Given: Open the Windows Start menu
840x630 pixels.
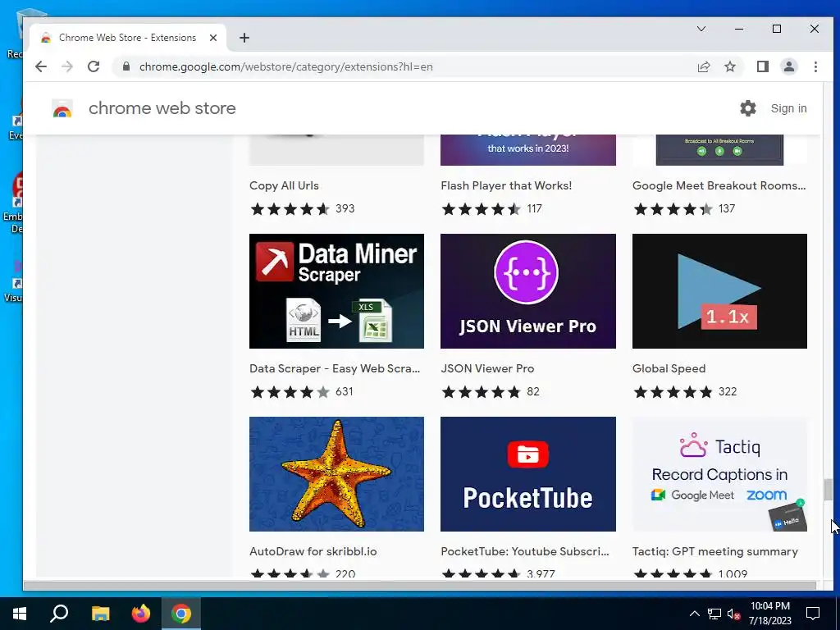Looking at the screenshot, I should point(20,614).
